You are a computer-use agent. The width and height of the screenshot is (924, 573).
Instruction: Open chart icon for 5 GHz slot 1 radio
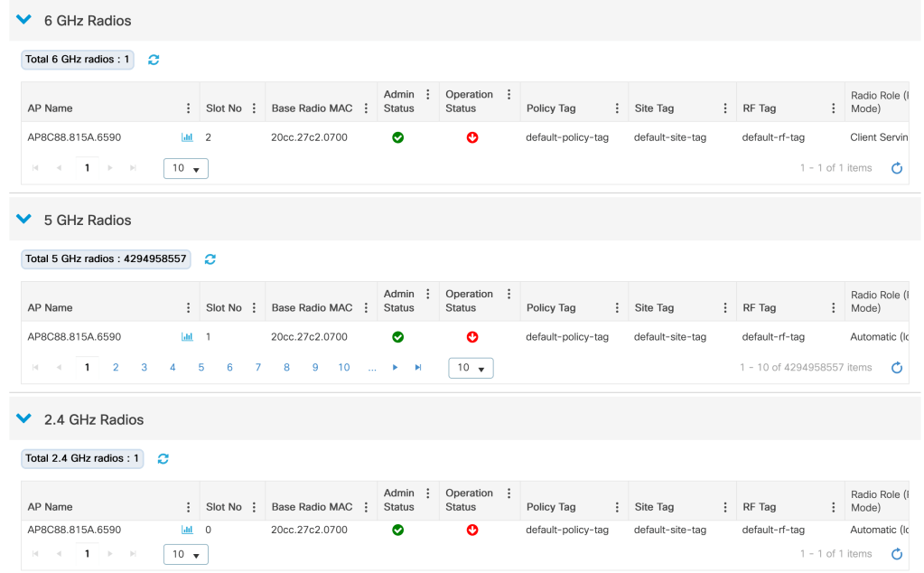point(188,337)
